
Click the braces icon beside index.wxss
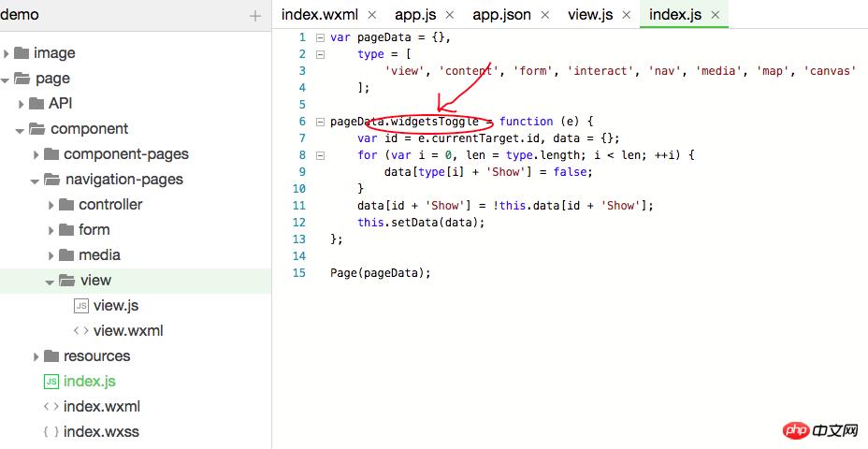[51, 432]
